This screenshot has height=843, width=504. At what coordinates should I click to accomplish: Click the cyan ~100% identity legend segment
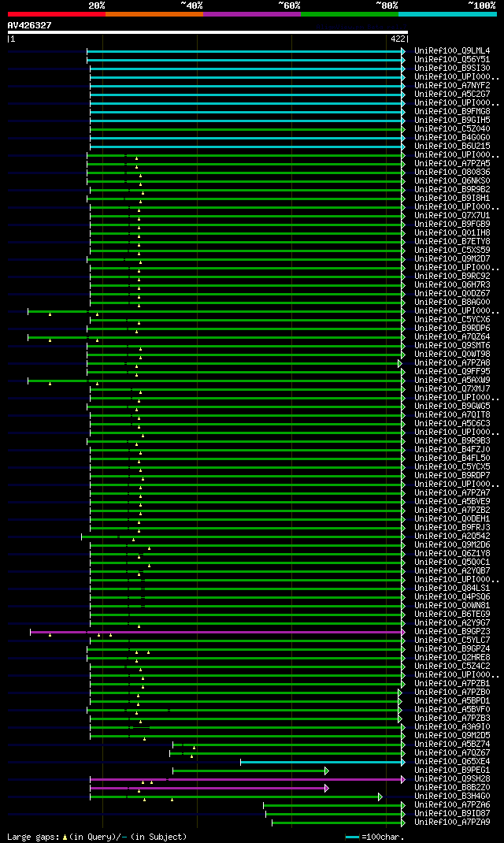[x=447, y=14]
